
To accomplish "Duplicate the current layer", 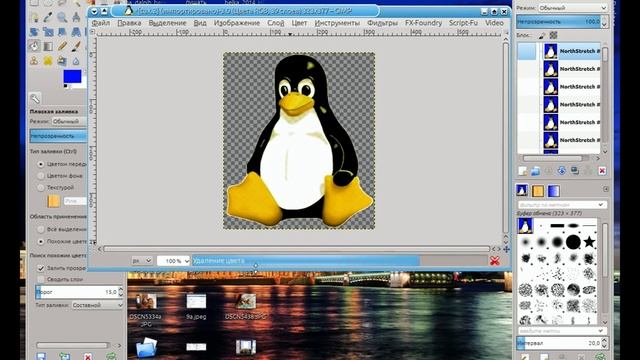I will [x=575, y=171].
